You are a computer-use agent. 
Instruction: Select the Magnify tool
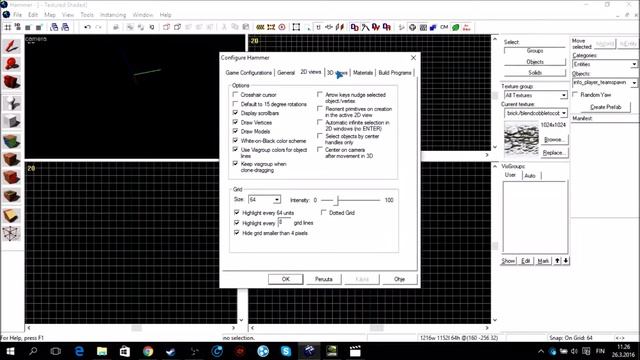pyautogui.click(x=11, y=64)
